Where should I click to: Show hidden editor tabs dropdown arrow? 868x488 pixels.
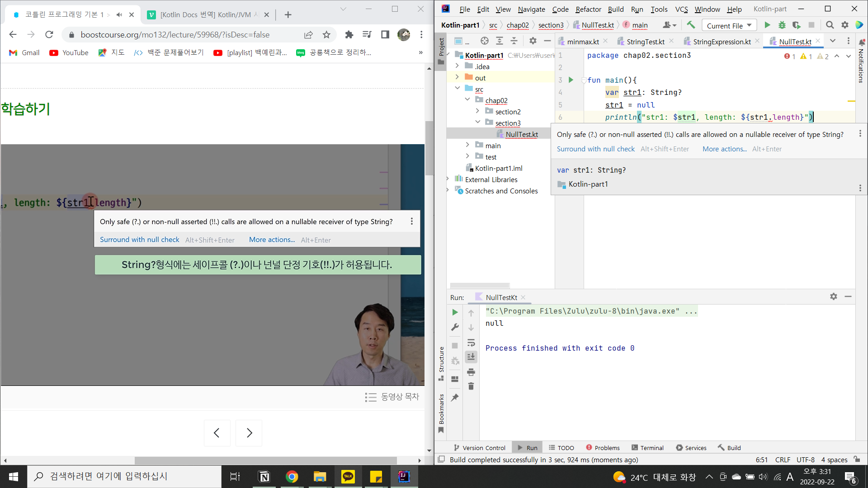833,41
